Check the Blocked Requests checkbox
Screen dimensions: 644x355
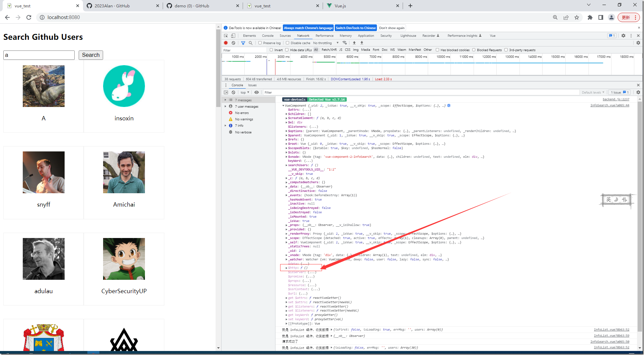pyautogui.click(x=474, y=50)
